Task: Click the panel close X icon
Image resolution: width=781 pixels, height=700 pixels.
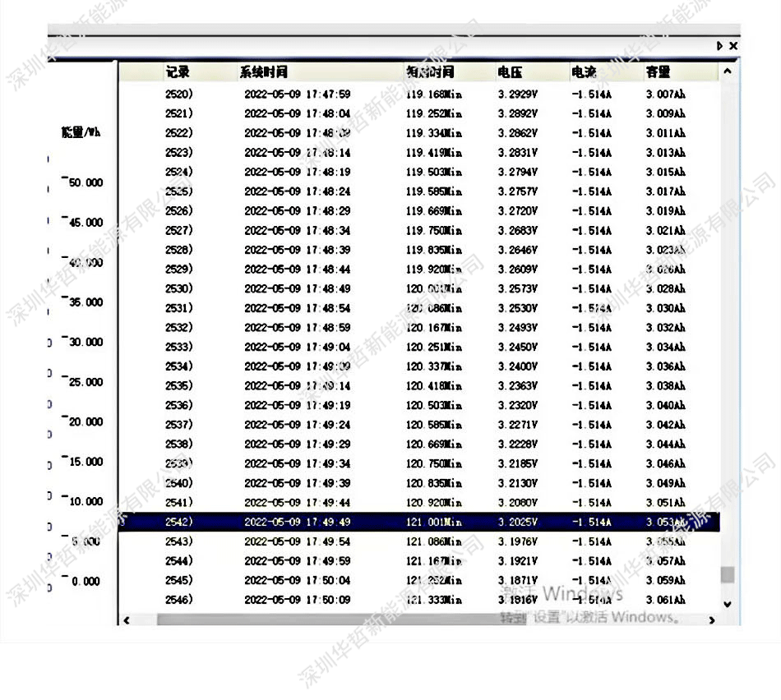Action: pyautogui.click(x=733, y=46)
